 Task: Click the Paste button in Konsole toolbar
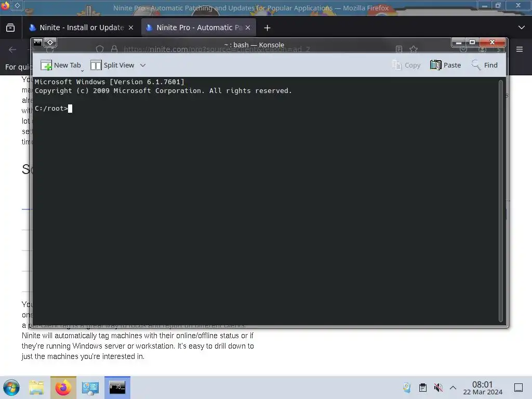(x=445, y=65)
